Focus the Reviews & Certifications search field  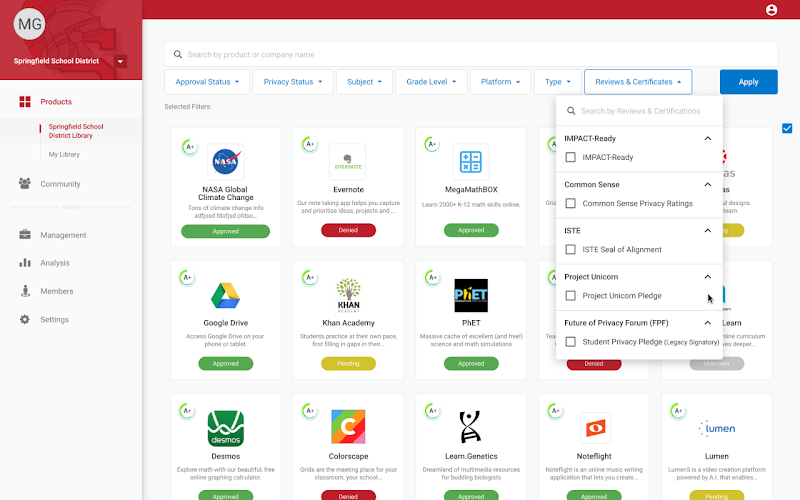click(640, 111)
